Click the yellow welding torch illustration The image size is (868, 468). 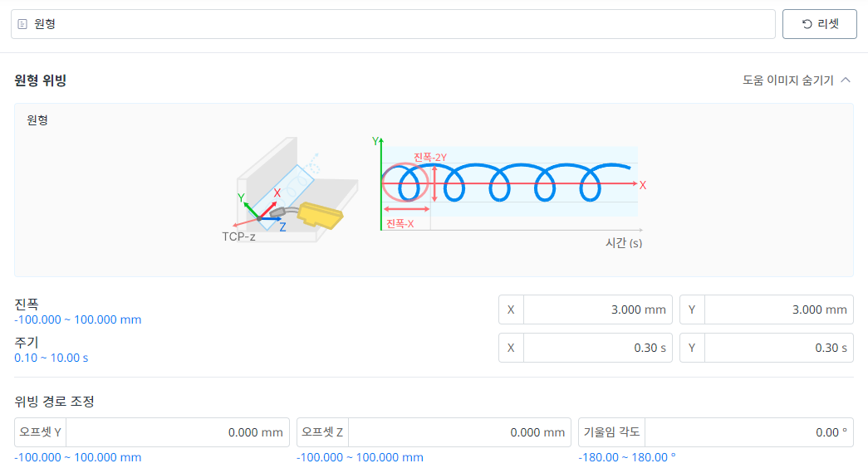[x=320, y=214]
